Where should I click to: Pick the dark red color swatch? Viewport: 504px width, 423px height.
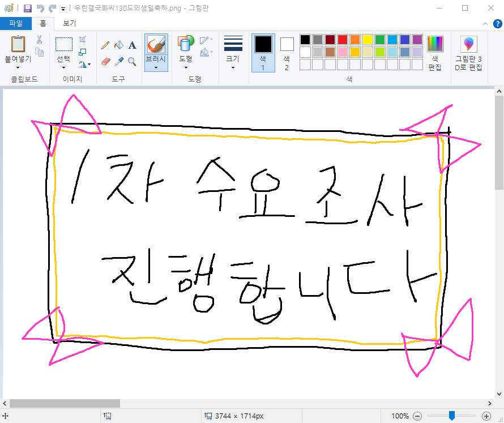coord(330,40)
